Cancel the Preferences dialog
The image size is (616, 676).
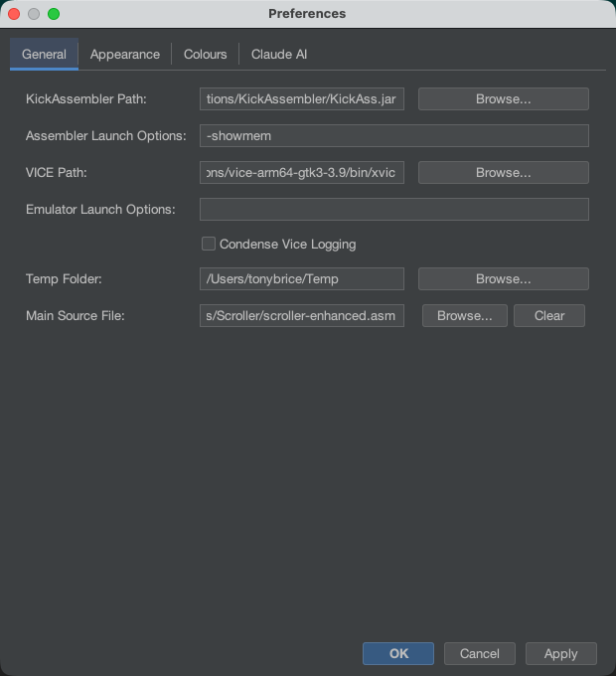[x=480, y=653]
